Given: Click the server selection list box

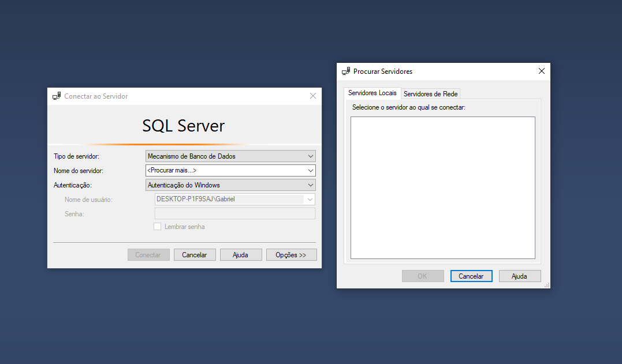Looking at the screenshot, I should [x=443, y=187].
